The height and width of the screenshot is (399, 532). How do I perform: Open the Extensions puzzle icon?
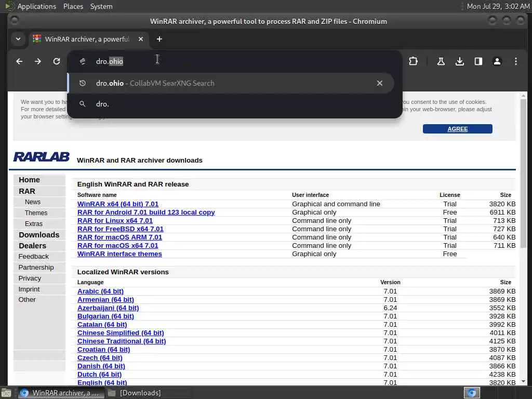coord(413,61)
